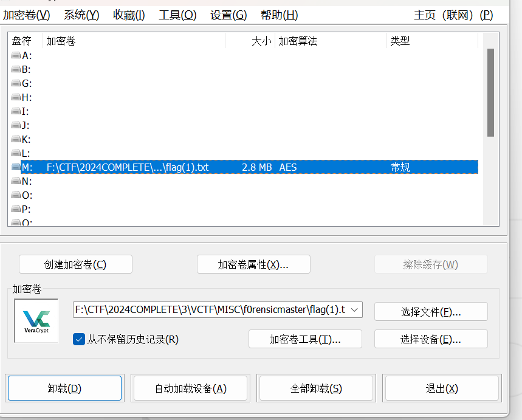The image size is (522, 420).
Task: Open 加密卷属性(X)... dialog
Action: click(x=253, y=264)
